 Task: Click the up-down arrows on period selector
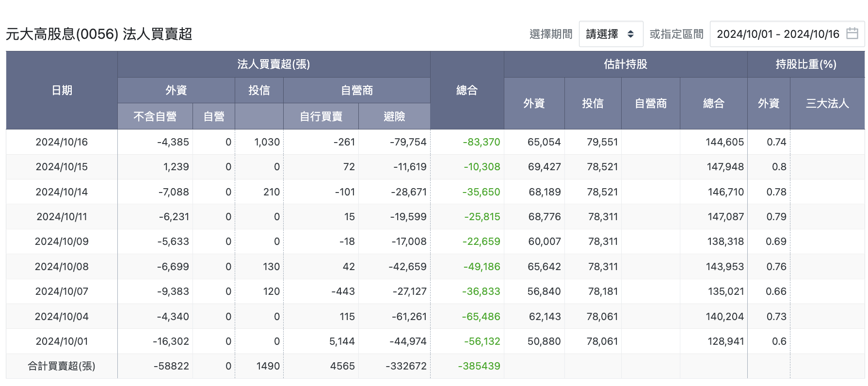tap(630, 34)
